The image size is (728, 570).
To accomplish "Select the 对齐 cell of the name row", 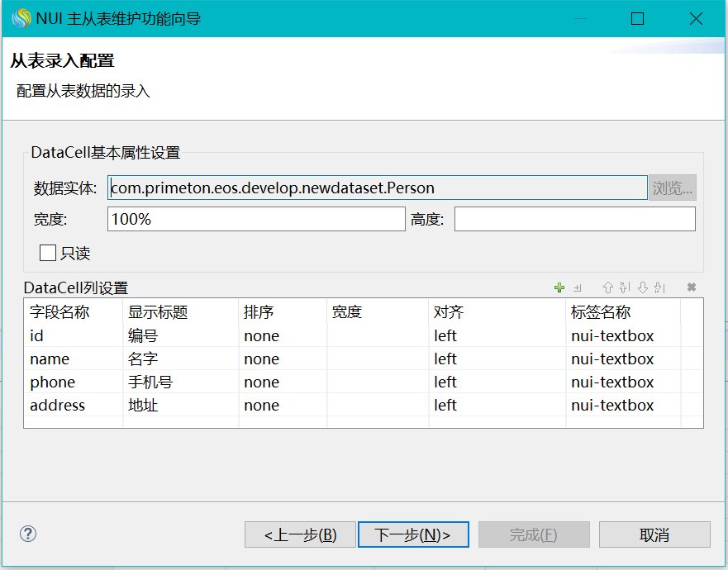I will tap(496, 359).
